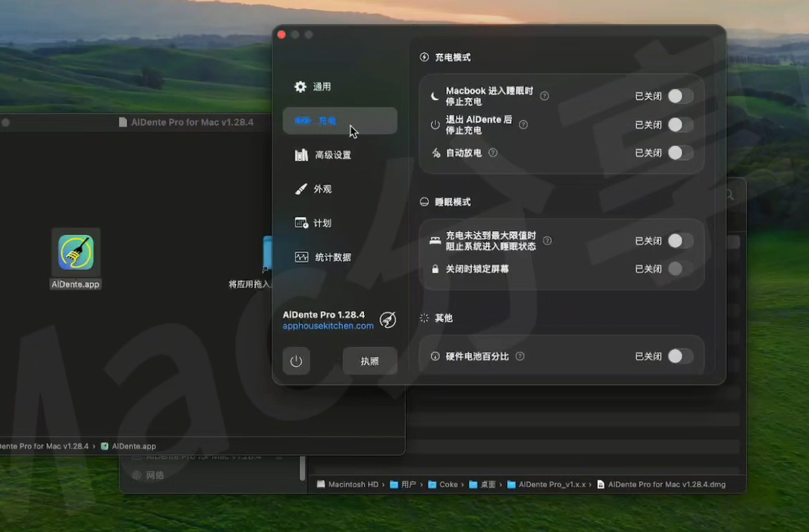
Task: Click AlDente.app in the DMG window path bar
Action: point(128,446)
